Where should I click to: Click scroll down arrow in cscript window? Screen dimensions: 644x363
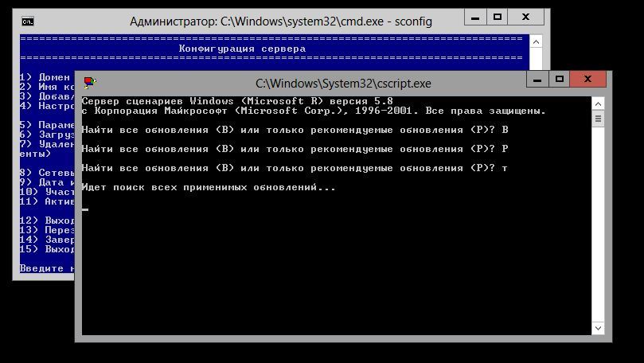tap(598, 328)
